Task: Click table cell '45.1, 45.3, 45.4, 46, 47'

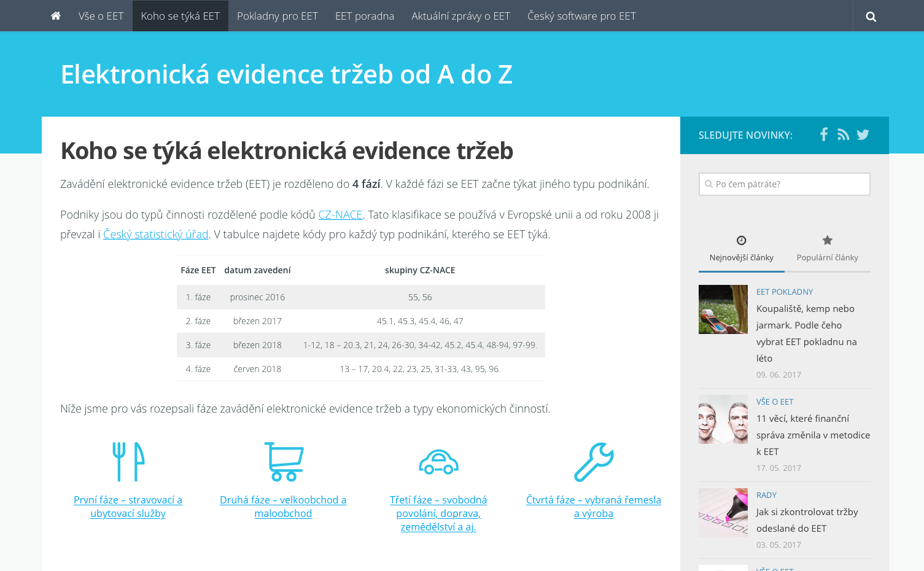Action: click(x=420, y=321)
